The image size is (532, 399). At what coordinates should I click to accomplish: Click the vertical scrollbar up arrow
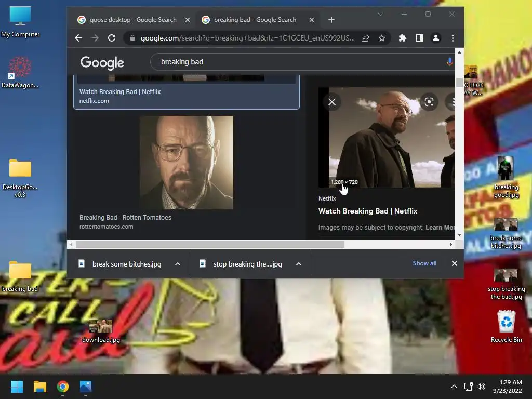[459, 52]
